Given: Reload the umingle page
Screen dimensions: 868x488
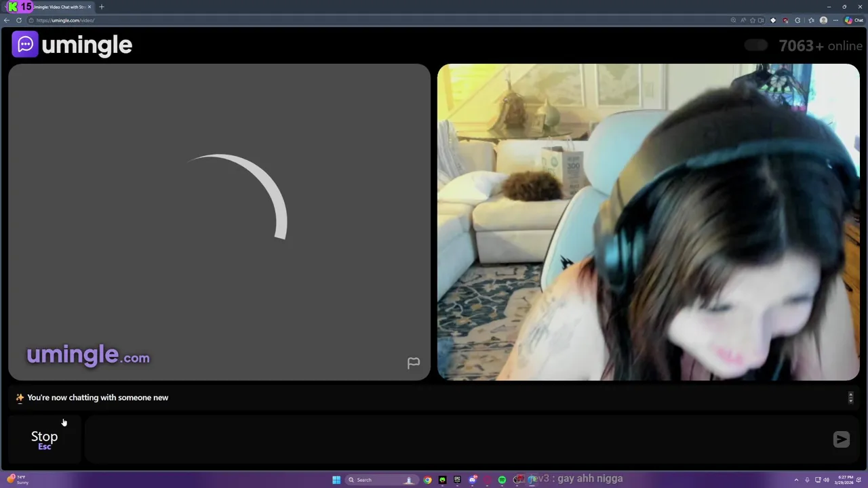Looking at the screenshot, I should point(19,20).
